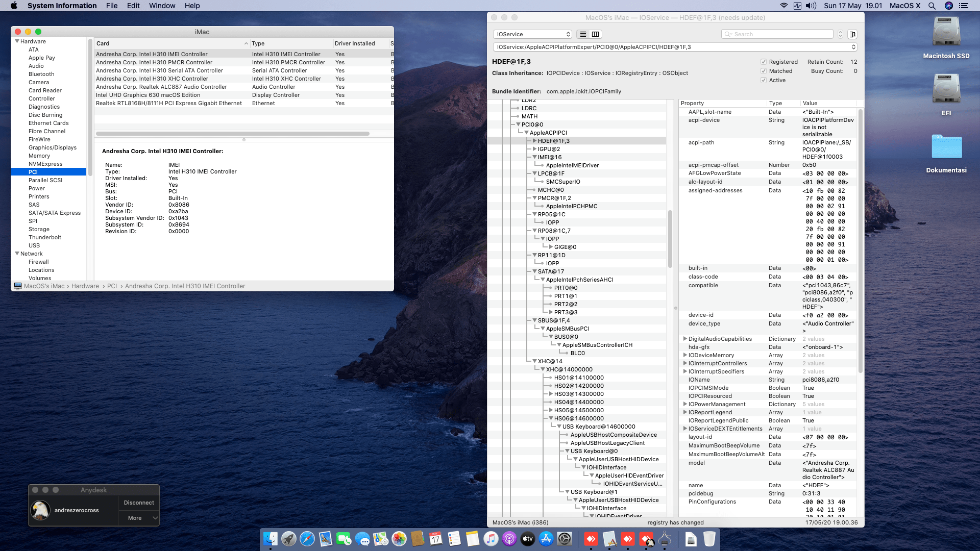Click Disconnect in the Anydesk panel
This screenshot has width=980, height=551.
click(139, 503)
